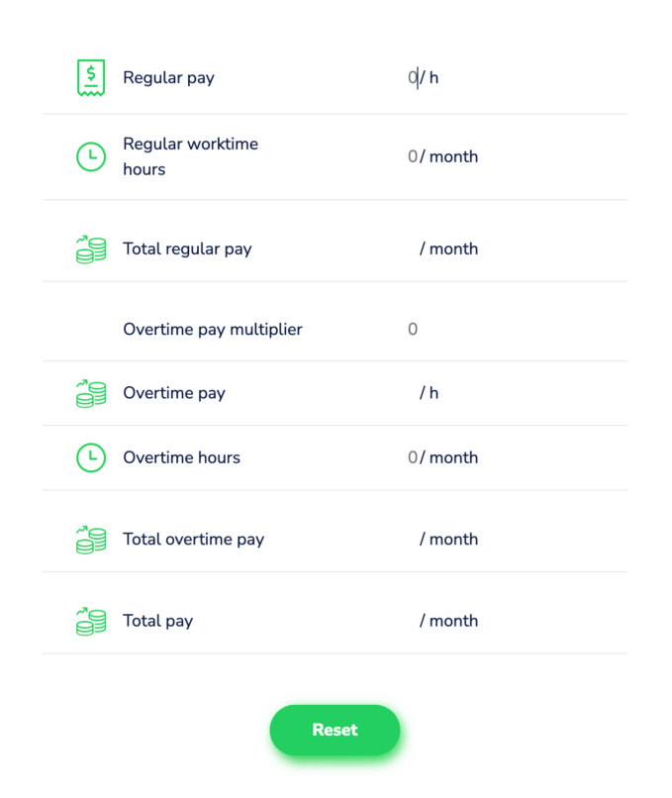Click the coins icon next to Overtime pay

click(90, 393)
